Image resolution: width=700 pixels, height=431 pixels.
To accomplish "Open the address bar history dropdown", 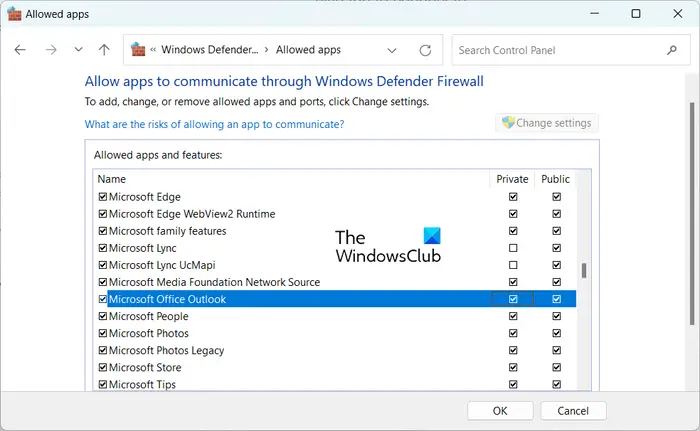I will coord(392,50).
